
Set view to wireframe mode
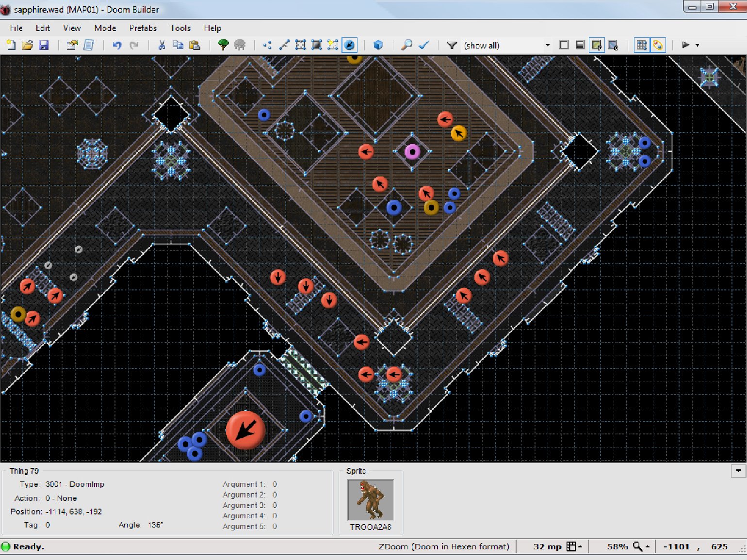point(564,45)
